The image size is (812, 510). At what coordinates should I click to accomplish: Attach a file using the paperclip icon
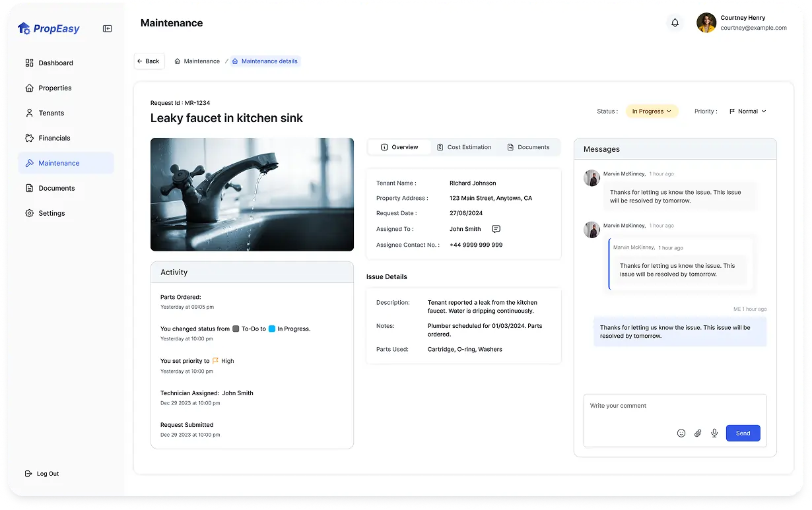pos(698,433)
